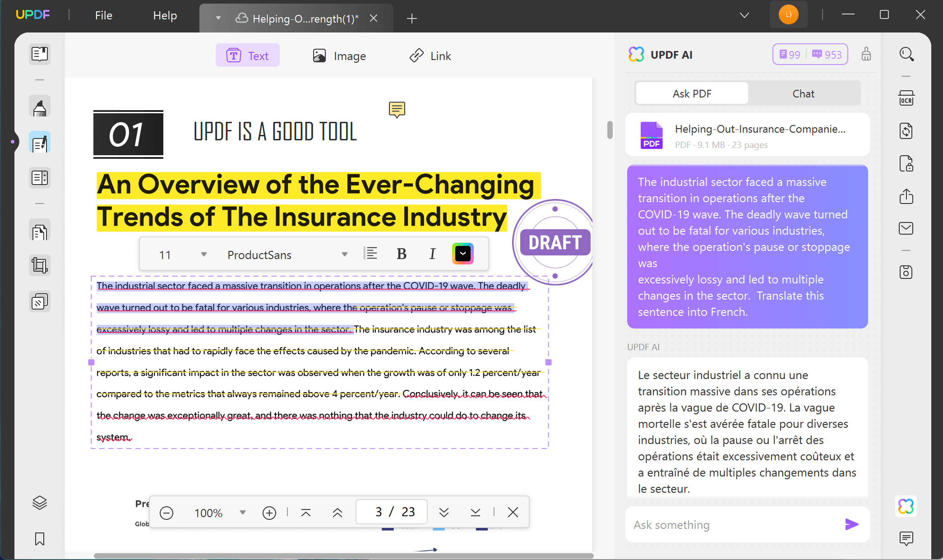Expand the font size dropdown
Image resolution: width=943 pixels, height=560 pixels.
(x=203, y=255)
